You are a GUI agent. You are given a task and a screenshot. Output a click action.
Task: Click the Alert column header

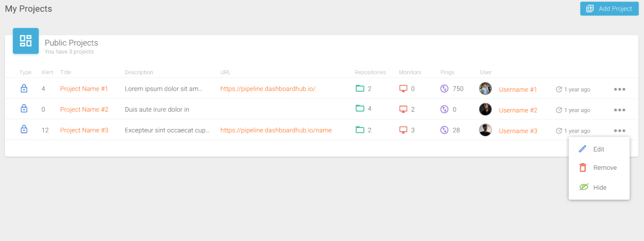pyautogui.click(x=47, y=72)
